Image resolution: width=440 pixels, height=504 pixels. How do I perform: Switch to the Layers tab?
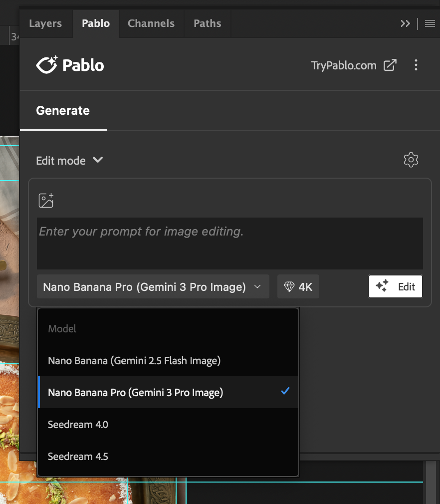pos(45,23)
